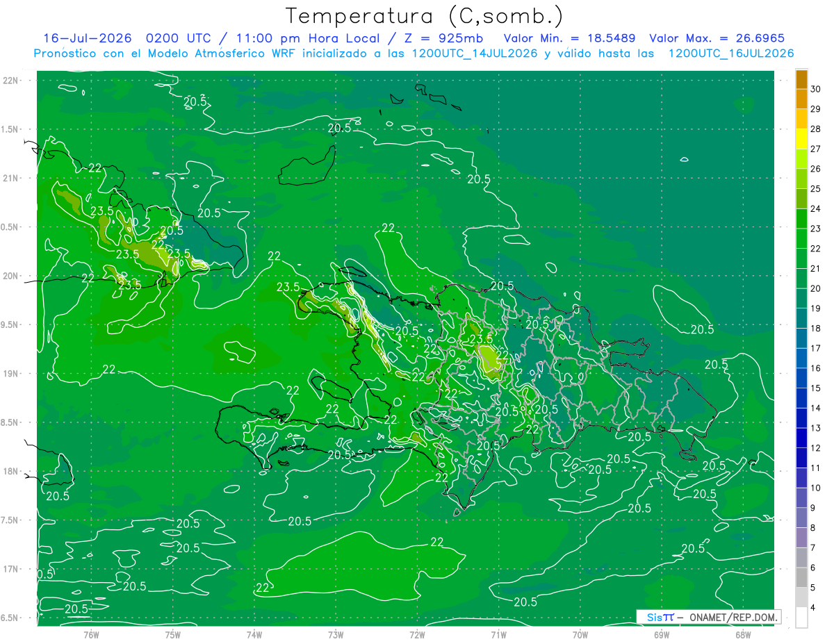This screenshot has width=834, height=644.
Task: Click the color bar label '14'
Action: (x=816, y=408)
